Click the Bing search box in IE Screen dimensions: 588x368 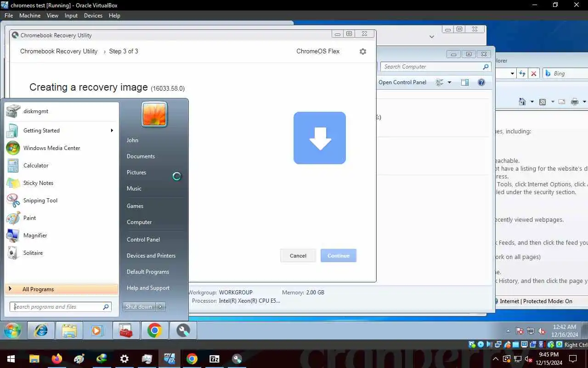[565, 74]
